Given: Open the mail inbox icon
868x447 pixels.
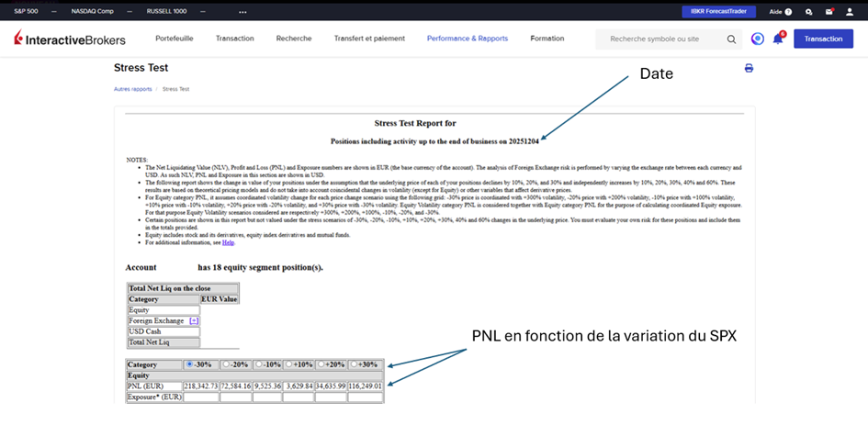Looking at the screenshot, I should coord(829,12).
